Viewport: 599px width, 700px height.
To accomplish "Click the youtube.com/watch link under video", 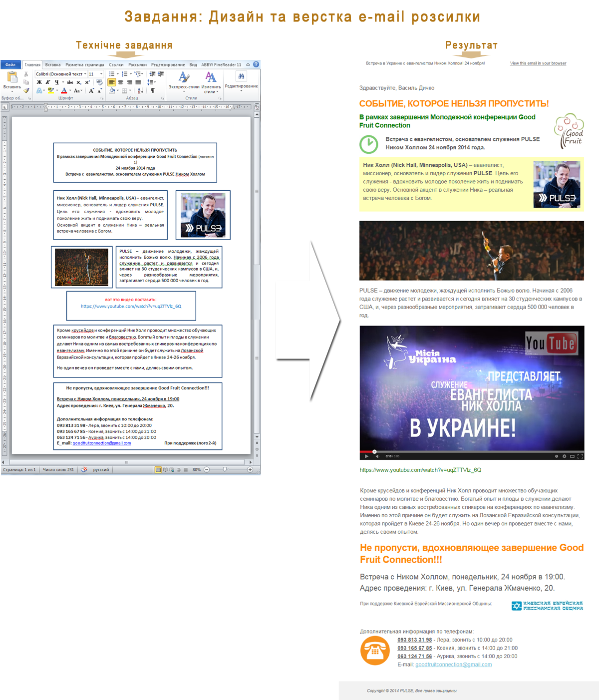I will 420,470.
